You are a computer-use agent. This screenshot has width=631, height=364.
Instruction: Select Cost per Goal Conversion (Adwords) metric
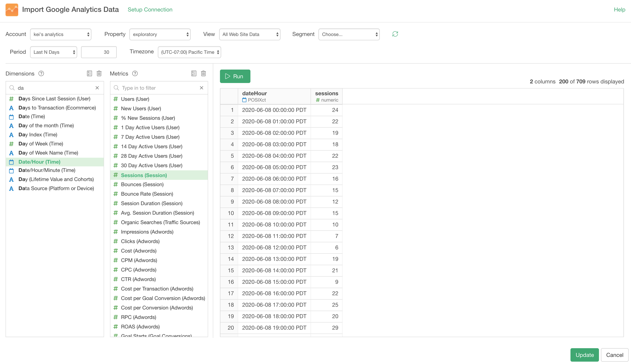[x=159, y=298]
